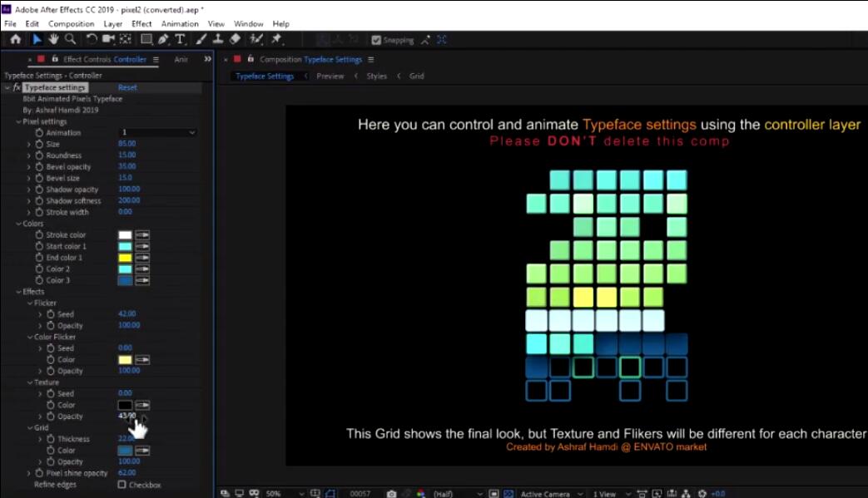
Task: Collapse the Pixel settings group
Action: click(19, 121)
